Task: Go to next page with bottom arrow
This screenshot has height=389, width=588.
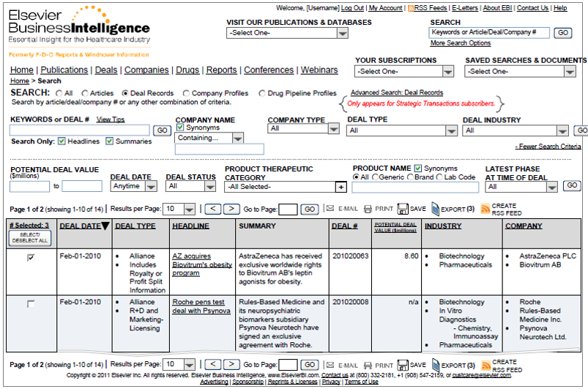Action: click(231, 364)
